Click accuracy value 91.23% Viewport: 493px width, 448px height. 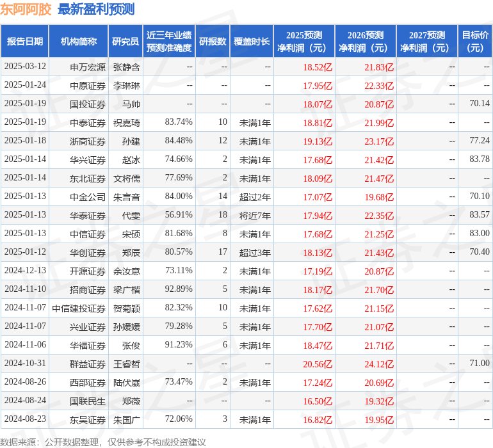pyautogui.click(x=179, y=344)
